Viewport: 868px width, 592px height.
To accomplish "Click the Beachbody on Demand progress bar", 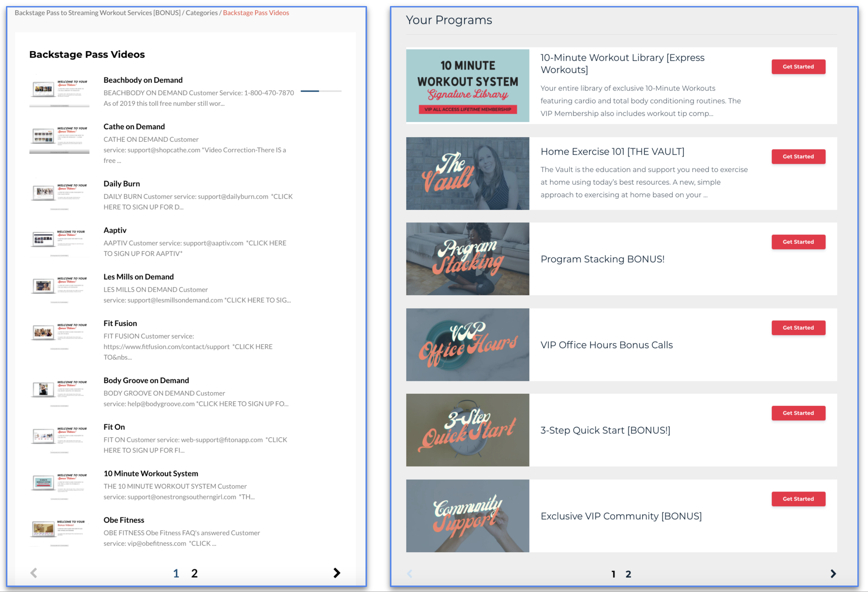I will tap(321, 91).
